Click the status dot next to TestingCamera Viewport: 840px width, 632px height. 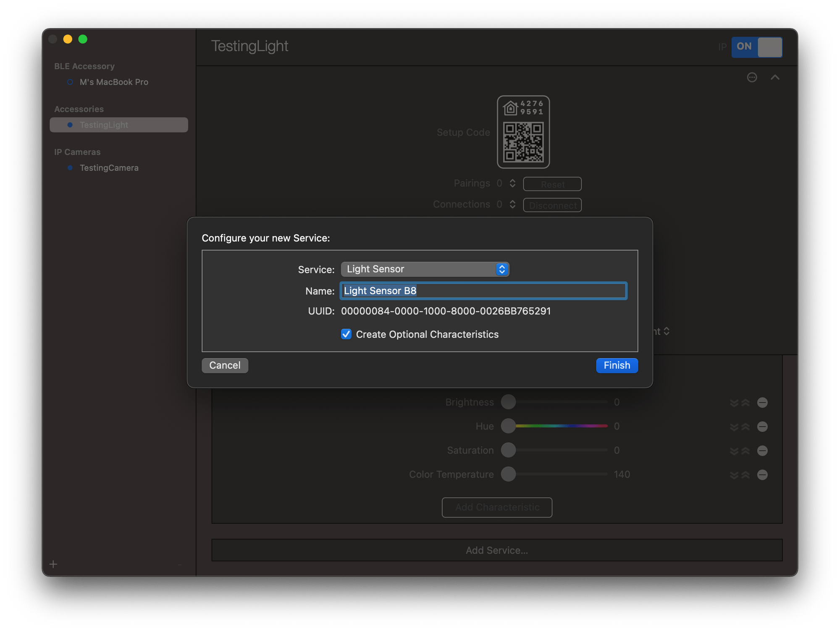(x=70, y=168)
